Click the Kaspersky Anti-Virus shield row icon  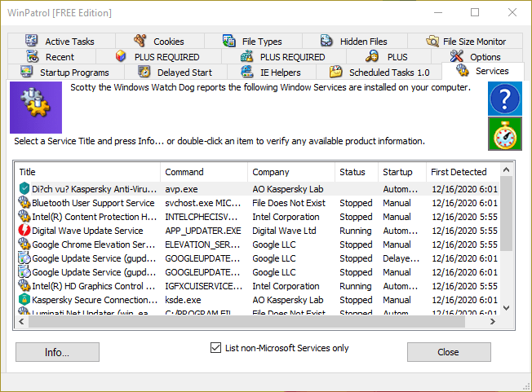tap(24, 188)
